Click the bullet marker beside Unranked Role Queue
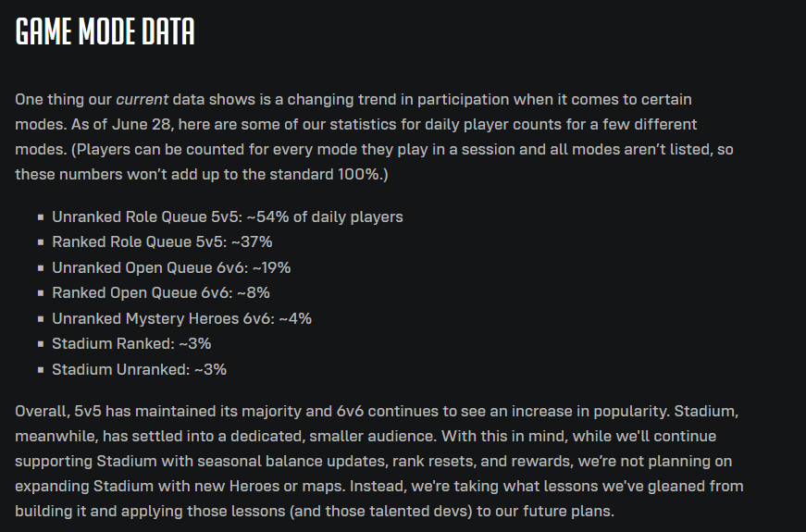Viewport: 806px width, 532px height. click(41, 217)
